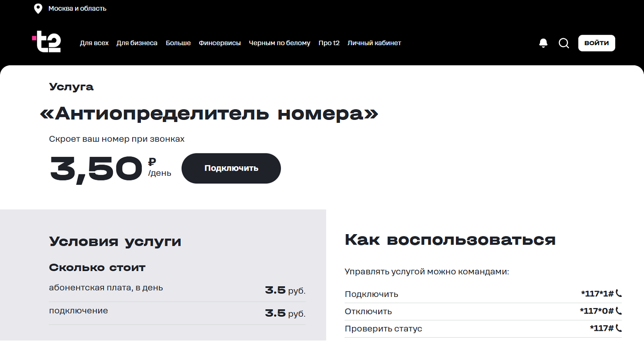Select the Антиопределитель номера heading
Screen dimensions: 644x345
(209, 114)
